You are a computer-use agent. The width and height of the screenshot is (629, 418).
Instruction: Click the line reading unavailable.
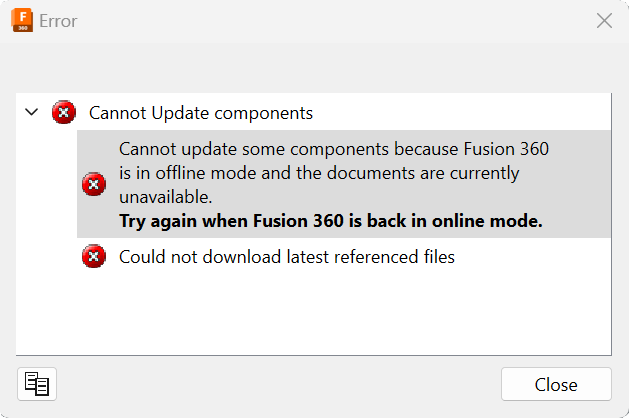(166, 197)
